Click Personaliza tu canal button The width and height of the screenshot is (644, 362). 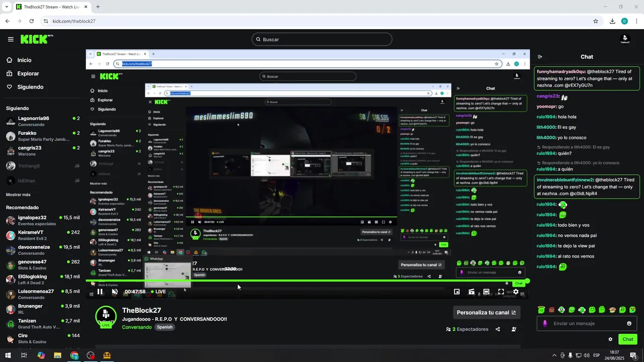tap(487, 312)
